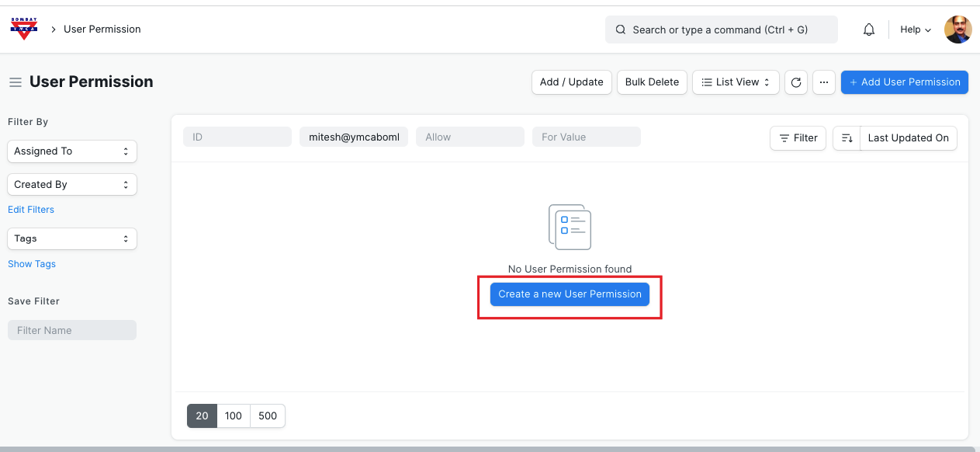The width and height of the screenshot is (980, 452).
Task: Click the refresh list icon button
Action: pos(796,82)
